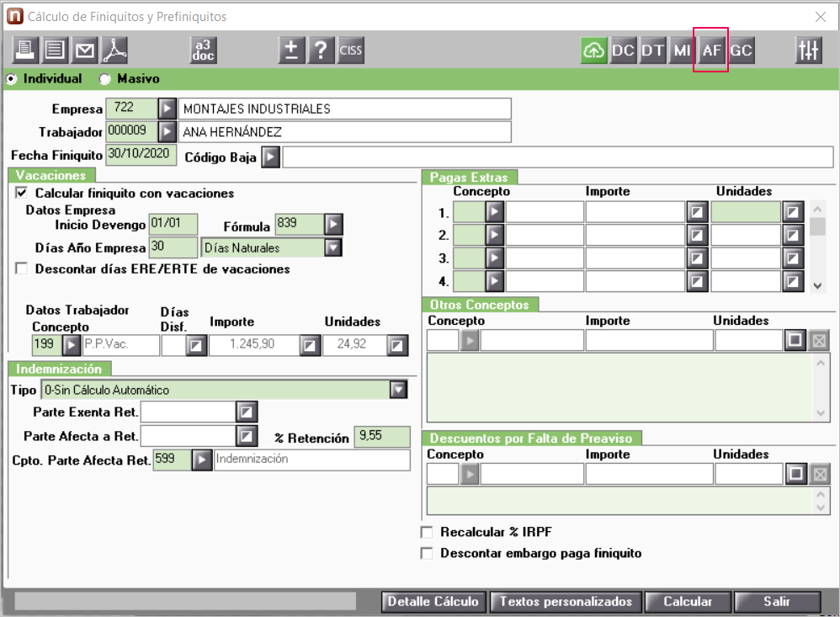Click the Detalle Cálculo button

pos(433,602)
